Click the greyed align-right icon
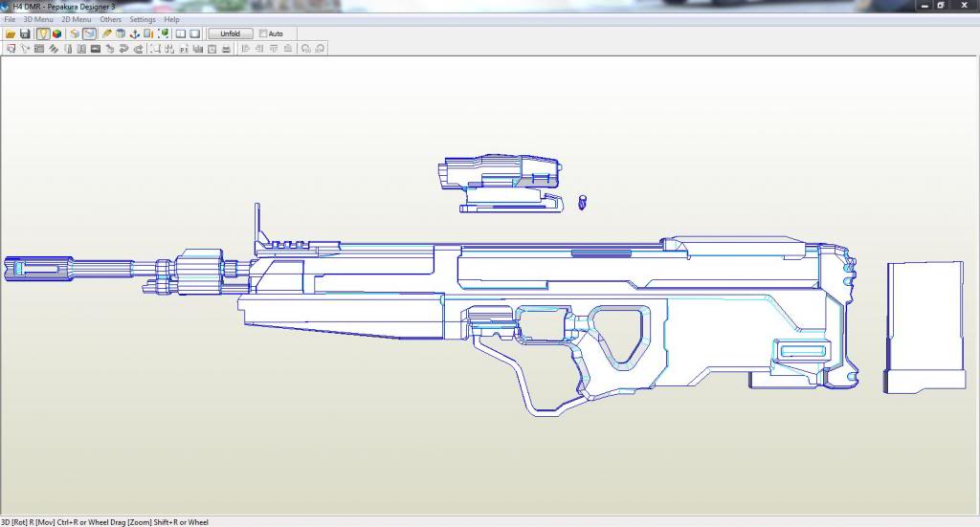Image resolution: width=980 pixels, height=527 pixels. (259, 48)
